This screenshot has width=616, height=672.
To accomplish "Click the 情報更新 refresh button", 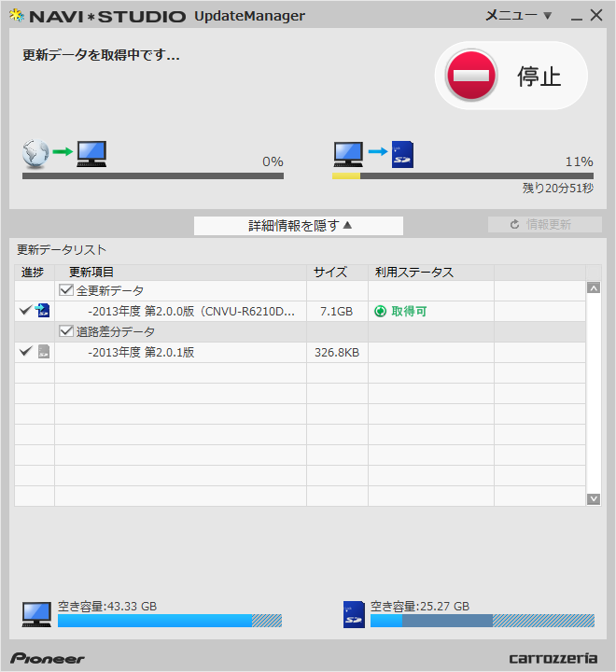I will pos(545,225).
